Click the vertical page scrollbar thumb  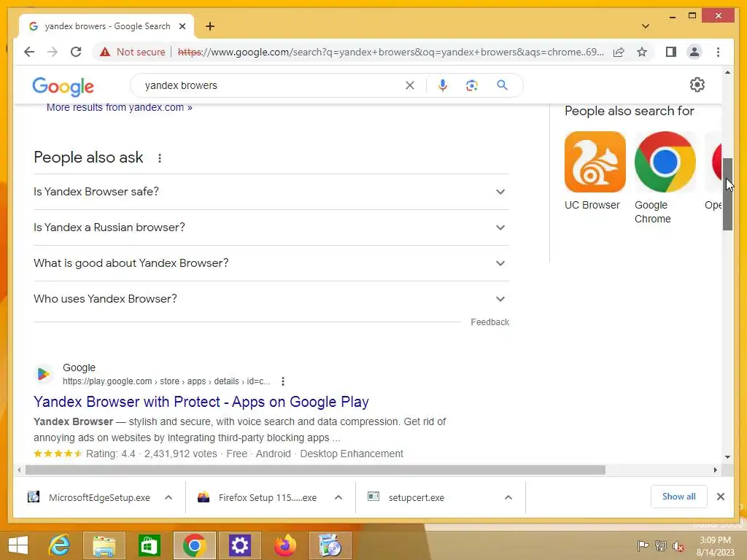coord(727,194)
